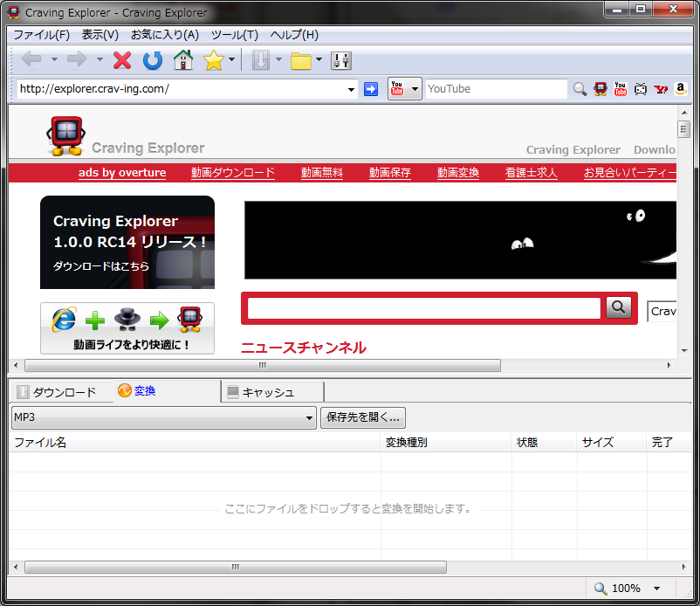Viewport: 700px width, 606px height.
Task: Click the blue Go arrow button
Action: (x=371, y=89)
